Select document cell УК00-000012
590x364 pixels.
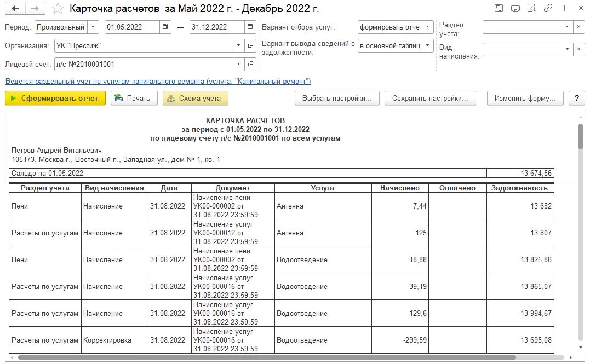(233, 233)
